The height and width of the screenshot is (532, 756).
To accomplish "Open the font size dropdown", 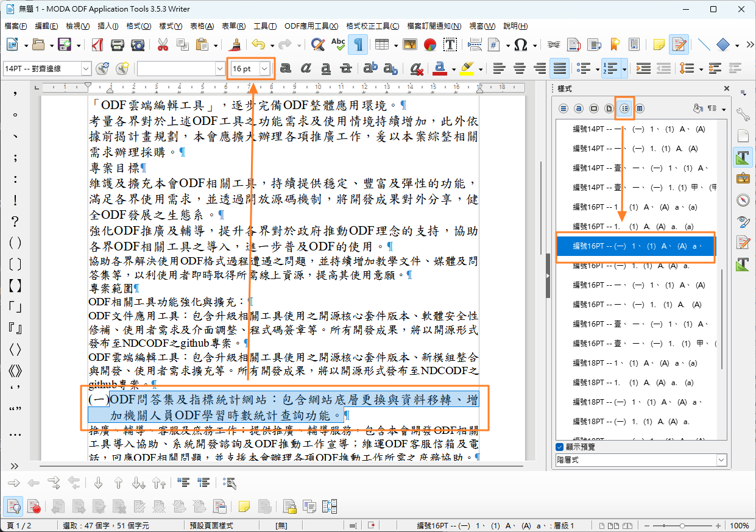I will (264, 69).
